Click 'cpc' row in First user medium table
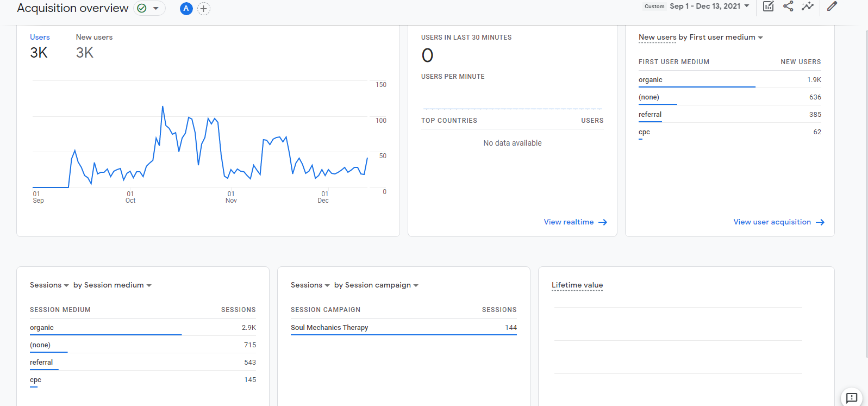868x406 pixels. click(x=729, y=132)
